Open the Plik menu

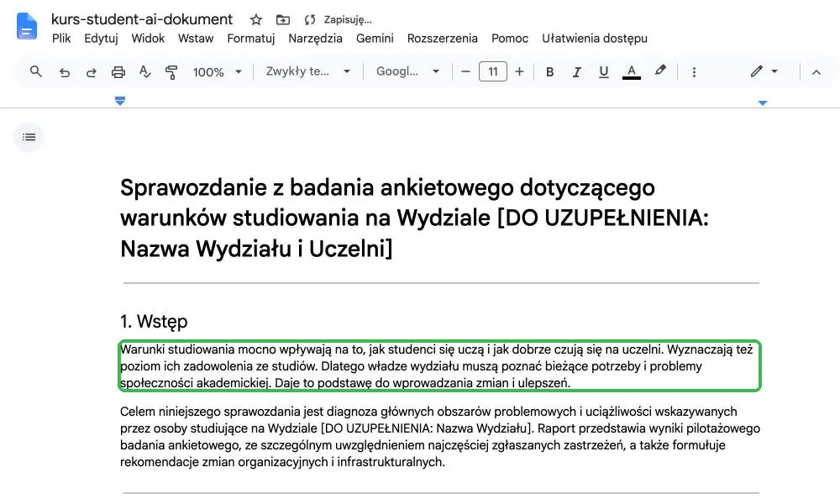(61, 38)
